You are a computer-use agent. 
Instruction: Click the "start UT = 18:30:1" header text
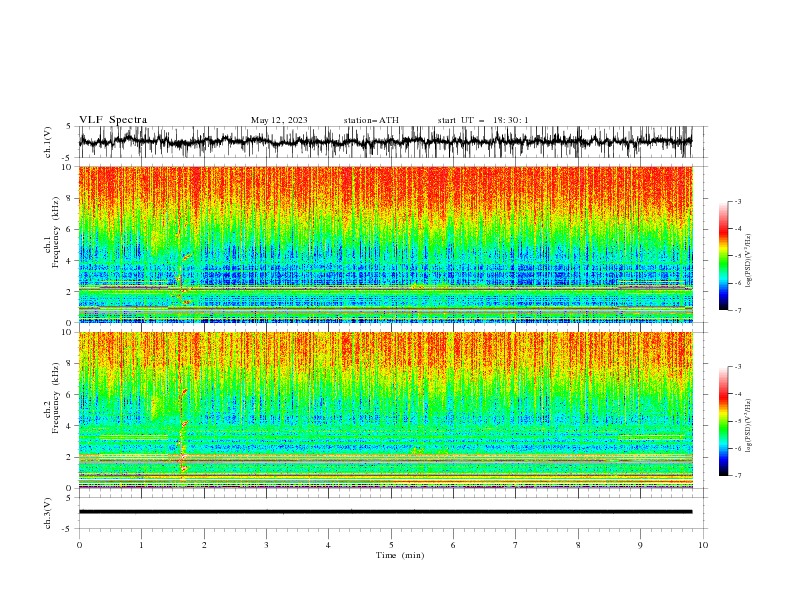[483, 120]
